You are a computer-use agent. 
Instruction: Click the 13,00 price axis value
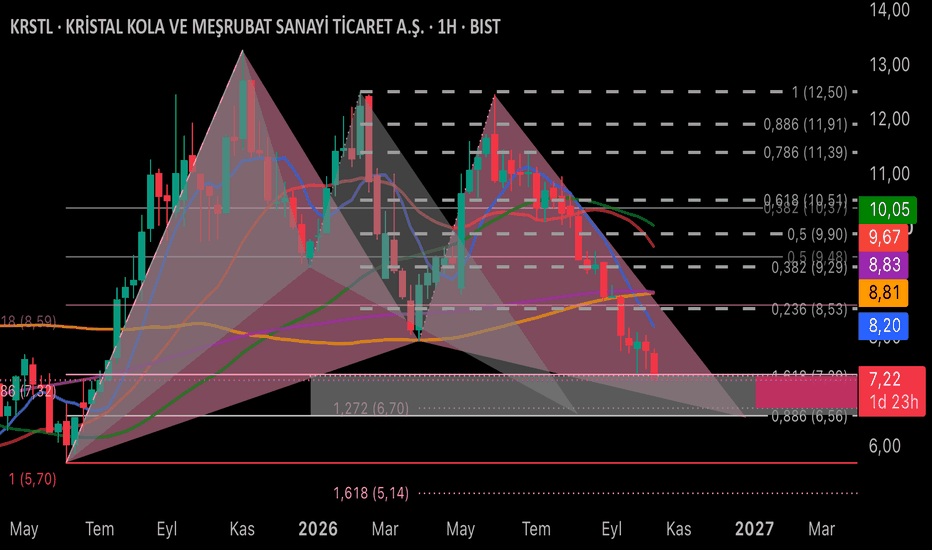(889, 64)
